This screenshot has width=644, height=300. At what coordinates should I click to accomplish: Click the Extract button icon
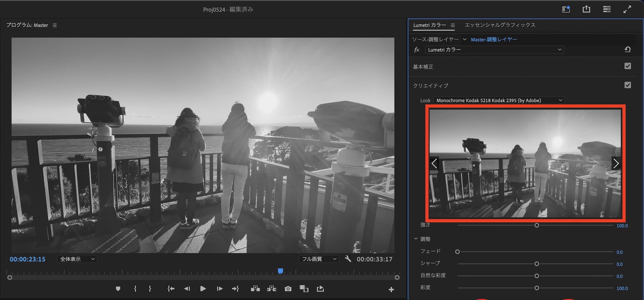coord(271,289)
